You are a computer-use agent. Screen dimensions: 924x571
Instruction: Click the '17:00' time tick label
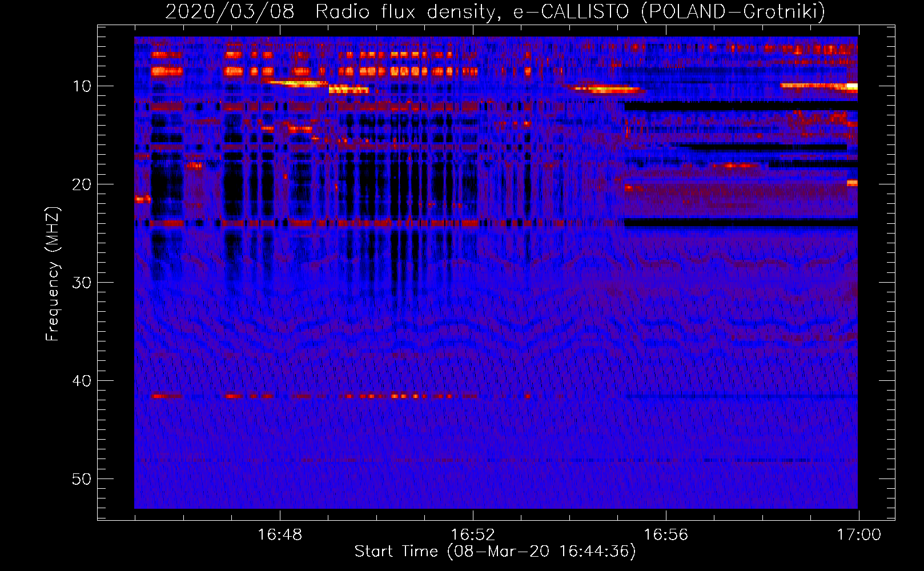coord(859,535)
